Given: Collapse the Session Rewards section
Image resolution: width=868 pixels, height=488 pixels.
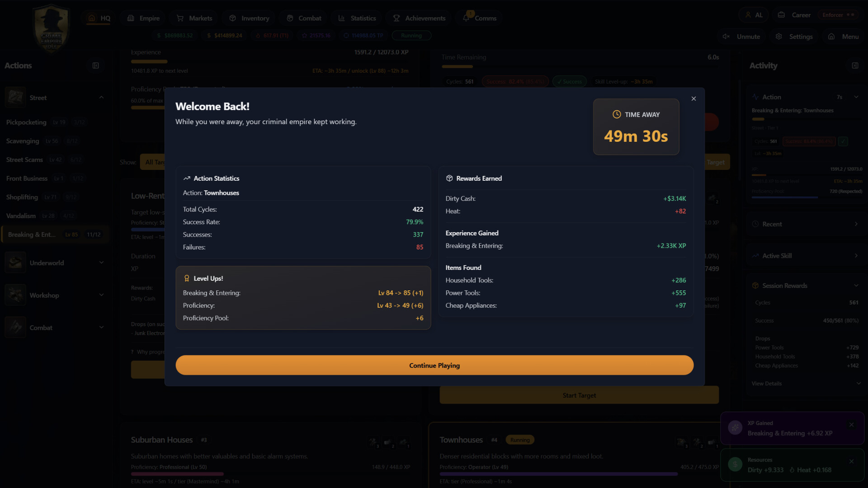Looking at the screenshot, I should point(856,285).
